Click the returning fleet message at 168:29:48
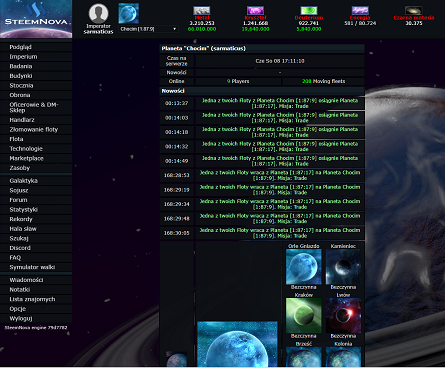 coord(280,218)
